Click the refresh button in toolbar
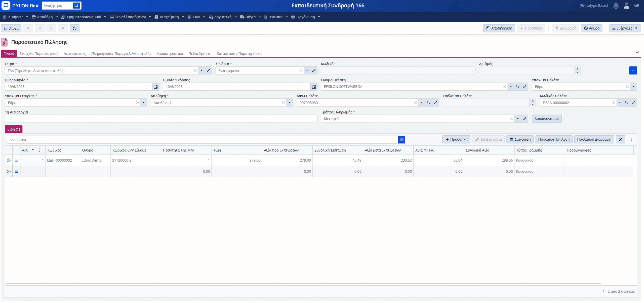The width and height of the screenshot is (644, 303). 74,28
